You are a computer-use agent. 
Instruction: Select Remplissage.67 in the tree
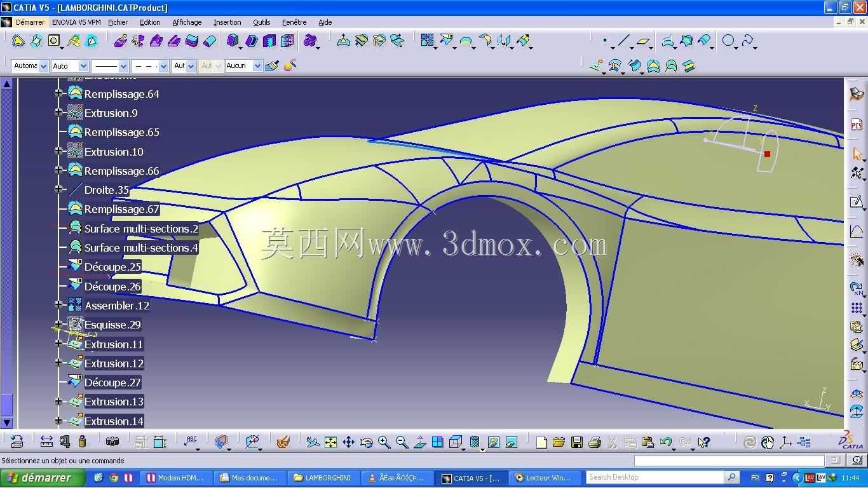(x=121, y=209)
